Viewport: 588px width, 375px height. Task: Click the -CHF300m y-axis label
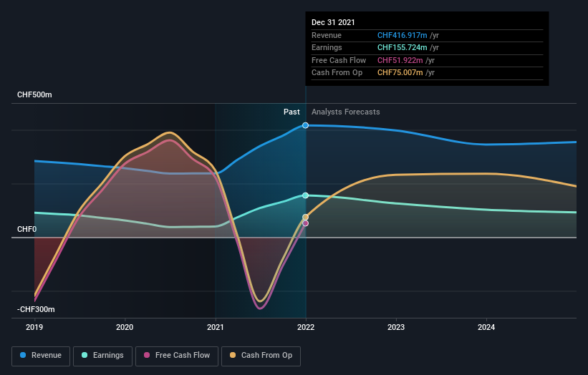(x=36, y=309)
